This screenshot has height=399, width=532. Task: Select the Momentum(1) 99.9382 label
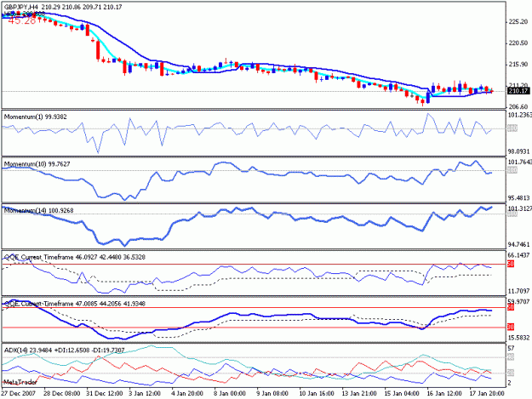tap(35, 117)
